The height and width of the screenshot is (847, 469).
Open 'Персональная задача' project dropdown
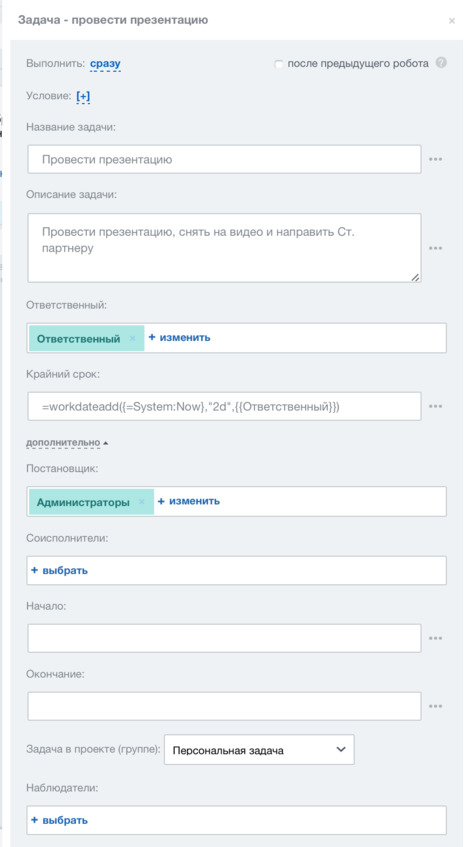pyautogui.click(x=259, y=749)
